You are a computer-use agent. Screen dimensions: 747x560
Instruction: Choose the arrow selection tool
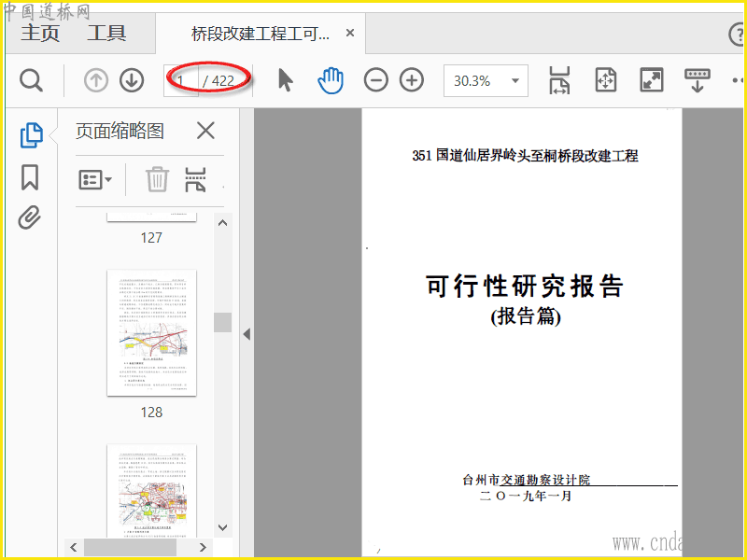tap(285, 80)
